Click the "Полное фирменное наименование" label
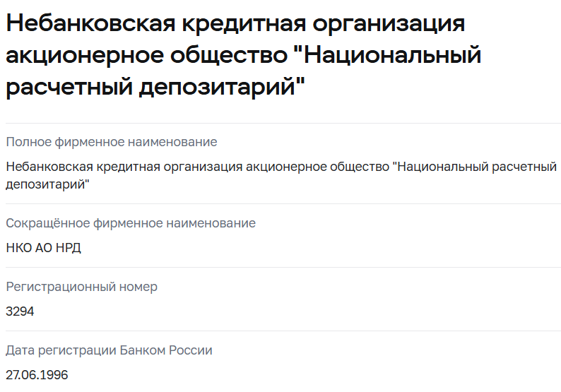 point(112,142)
